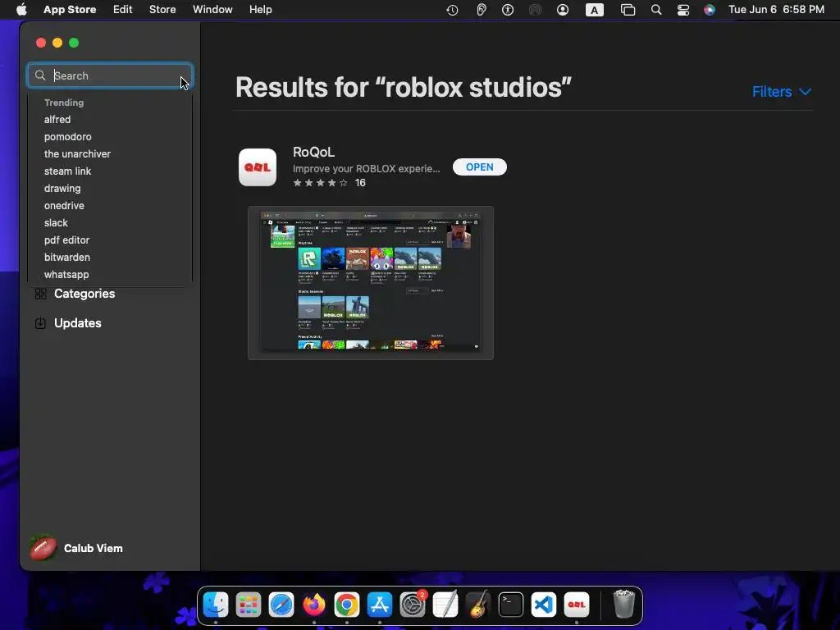
Task: Click the RoQoL star rating
Action: [x=321, y=183]
